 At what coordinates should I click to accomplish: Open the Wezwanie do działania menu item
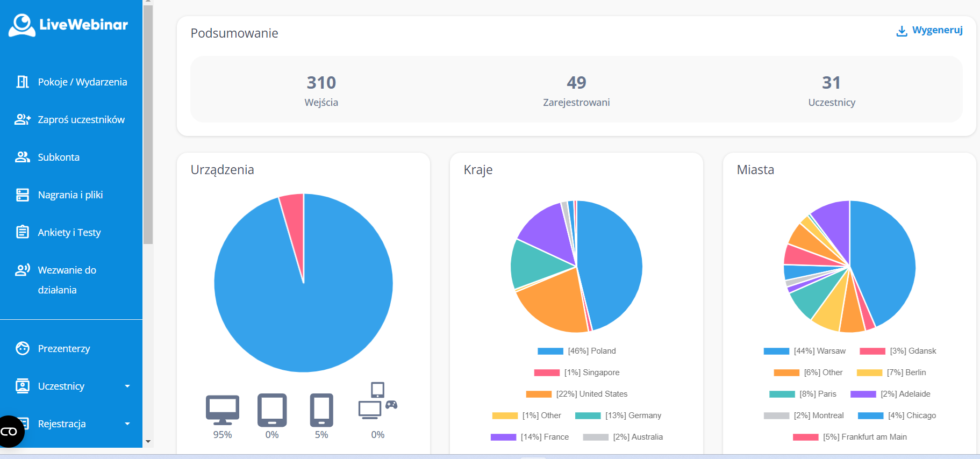[x=67, y=279]
